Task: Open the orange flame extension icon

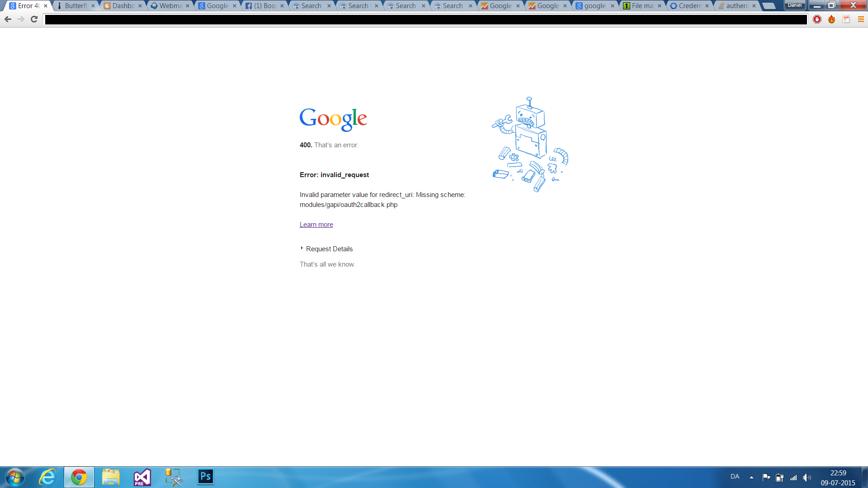Action: tap(831, 19)
